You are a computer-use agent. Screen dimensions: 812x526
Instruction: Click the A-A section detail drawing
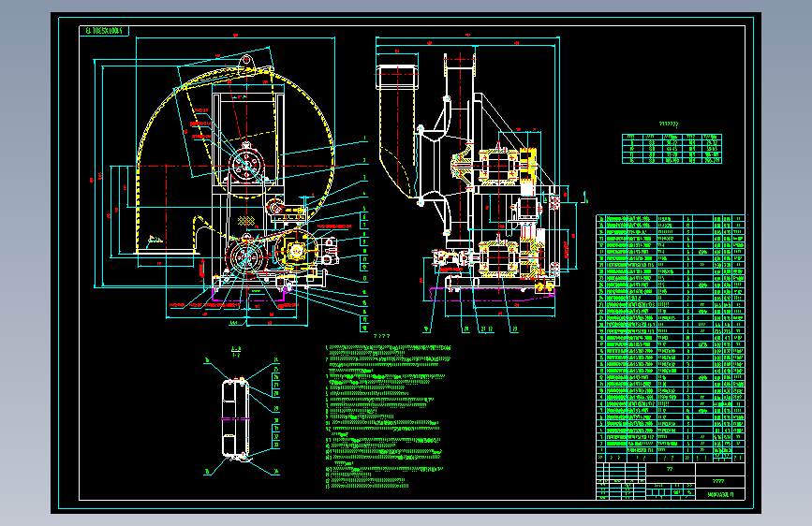236,418
